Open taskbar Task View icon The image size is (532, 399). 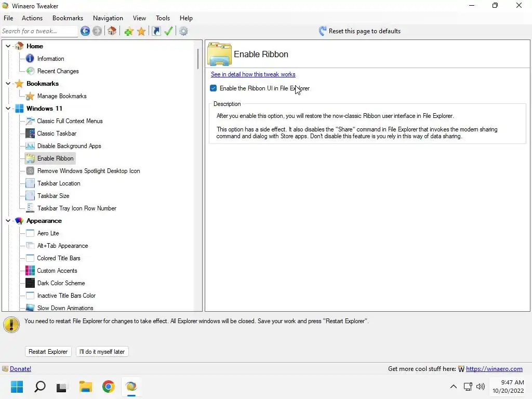click(61, 387)
